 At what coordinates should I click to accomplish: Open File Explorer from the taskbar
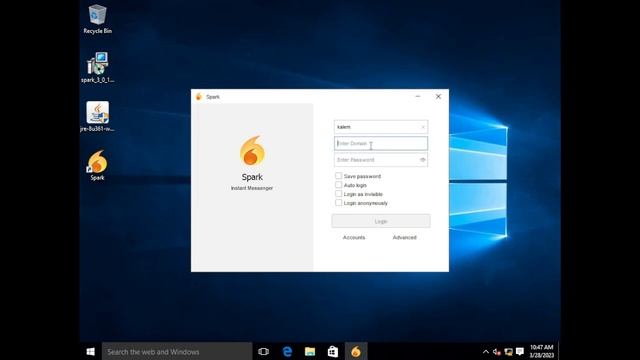pos(310,351)
